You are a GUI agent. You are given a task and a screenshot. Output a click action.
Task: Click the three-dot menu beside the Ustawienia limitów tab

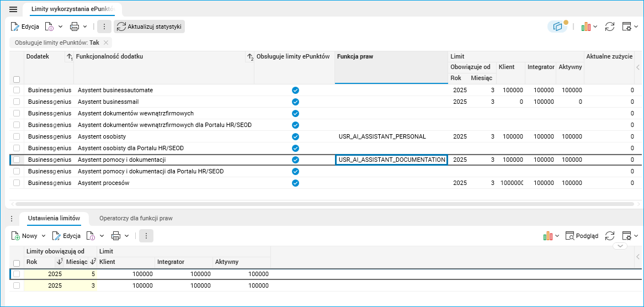click(x=12, y=219)
